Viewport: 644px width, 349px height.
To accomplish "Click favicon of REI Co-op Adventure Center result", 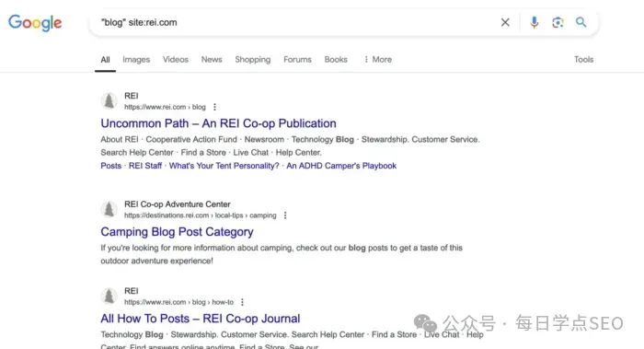I will coord(109,209).
